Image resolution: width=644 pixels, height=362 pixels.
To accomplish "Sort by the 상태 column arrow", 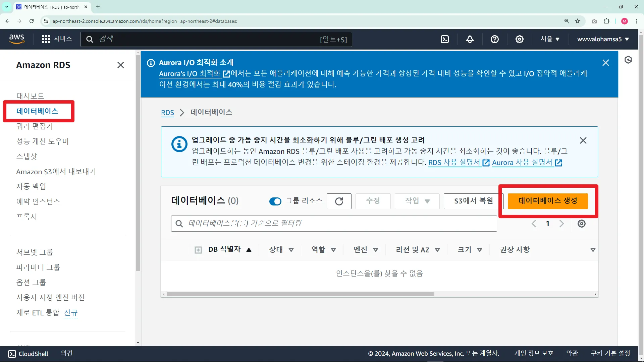I will tap(291, 250).
